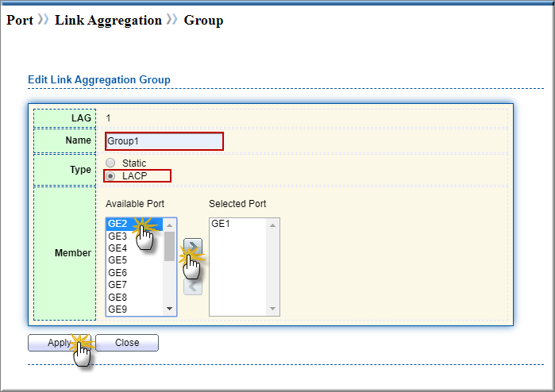Click inside the Name field containing Group1
555x392 pixels.
tap(164, 141)
